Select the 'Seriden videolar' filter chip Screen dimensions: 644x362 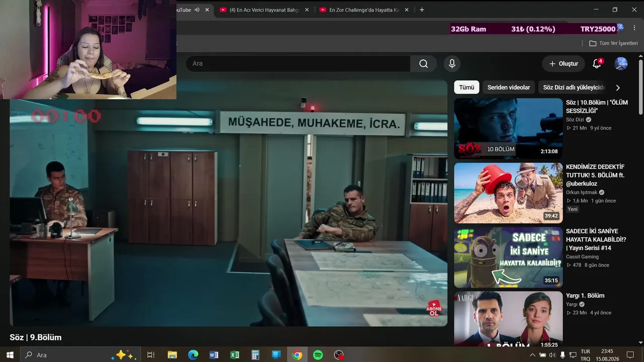pyautogui.click(x=509, y=87)
